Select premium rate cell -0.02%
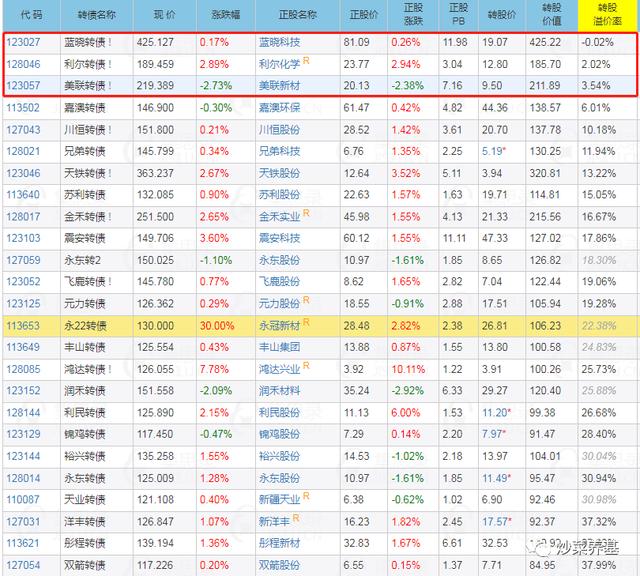 (x=597, y=42)
